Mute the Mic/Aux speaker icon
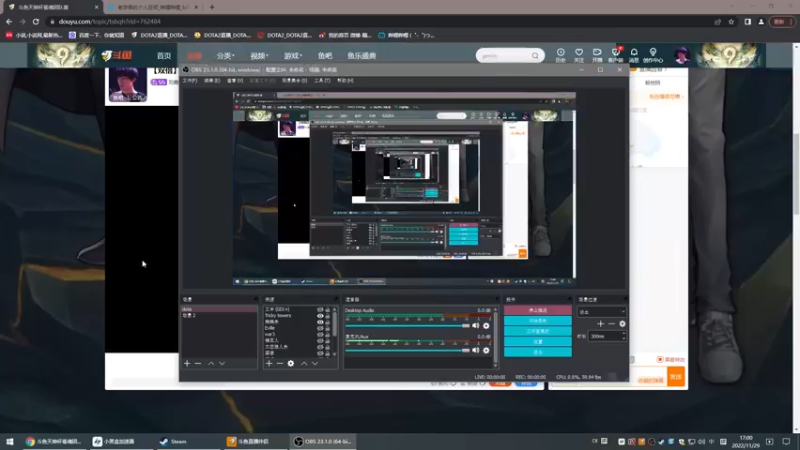Screen dimensions: 800x450 (476, 350)
